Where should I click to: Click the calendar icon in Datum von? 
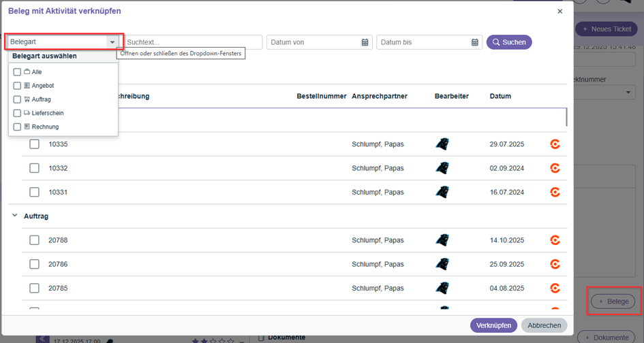(x=365, y=42)
